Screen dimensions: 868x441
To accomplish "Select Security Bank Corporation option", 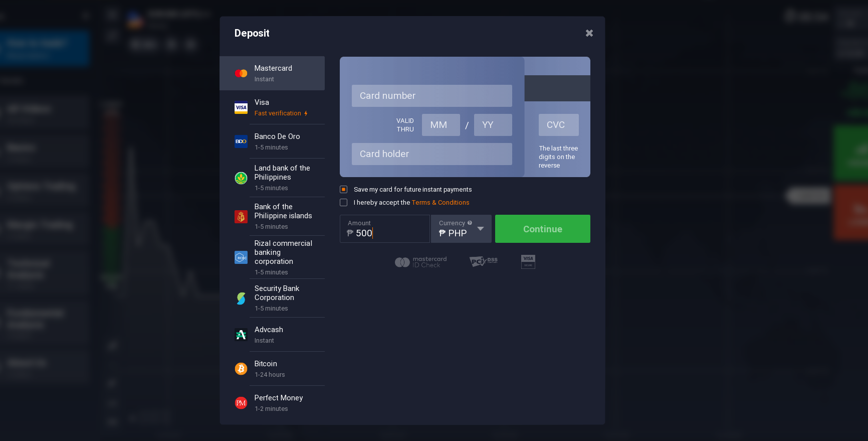I will click(x=272, y=298).
